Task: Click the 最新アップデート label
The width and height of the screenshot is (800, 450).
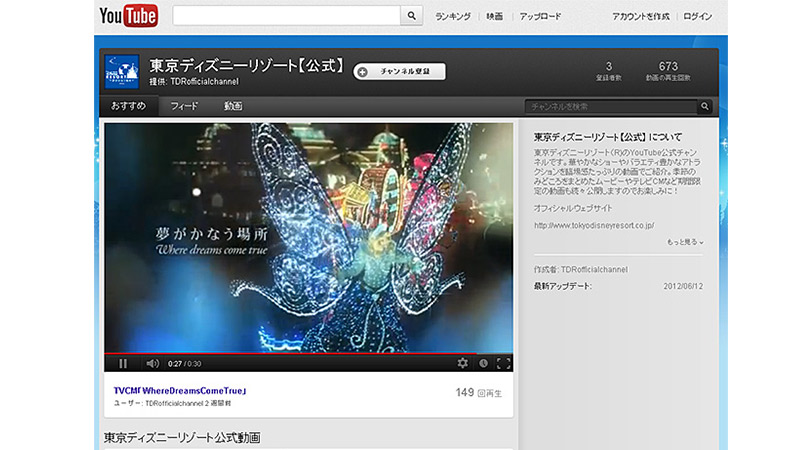Action: click(x=562, y=286)
